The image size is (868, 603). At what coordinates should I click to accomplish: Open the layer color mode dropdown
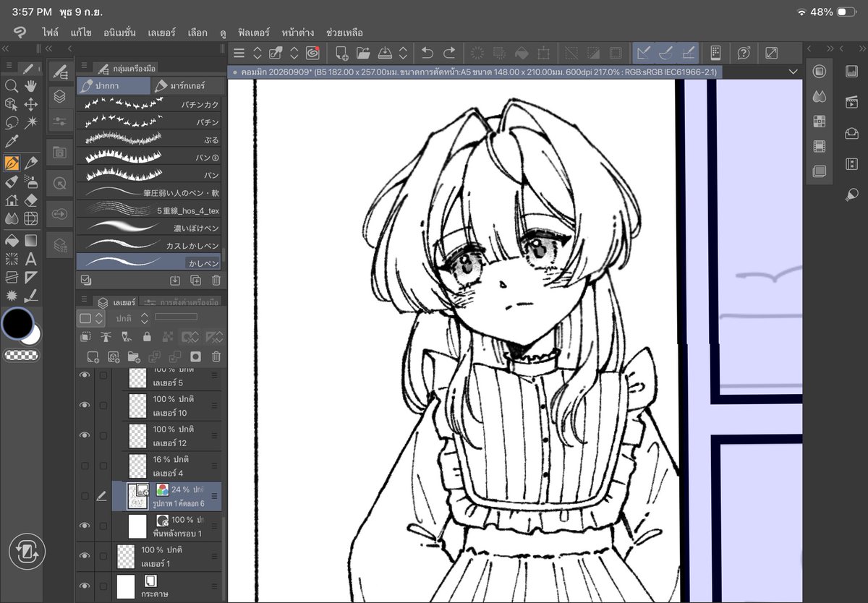[x=91, y=318]
